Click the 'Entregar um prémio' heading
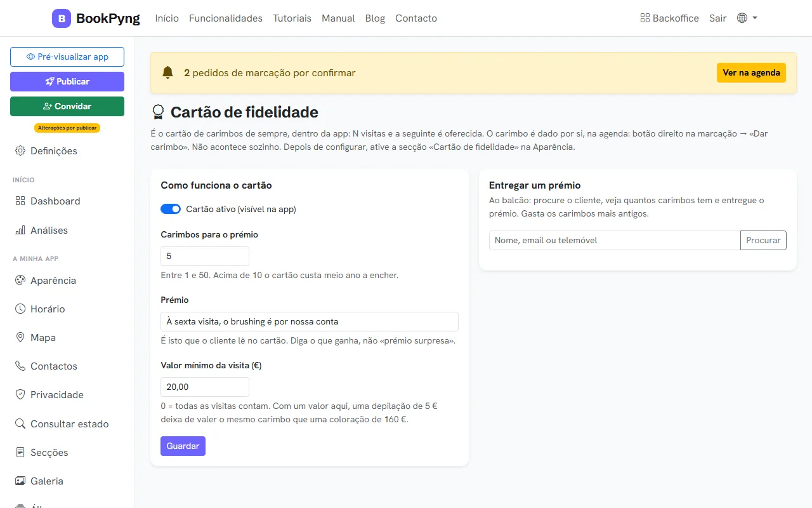This screenshot has width=812, height=508. pos(535,185)
